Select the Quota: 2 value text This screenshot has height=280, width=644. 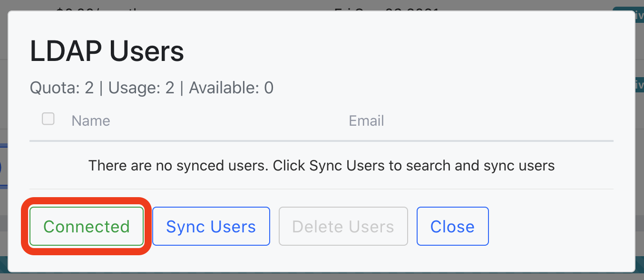(62, 88)
